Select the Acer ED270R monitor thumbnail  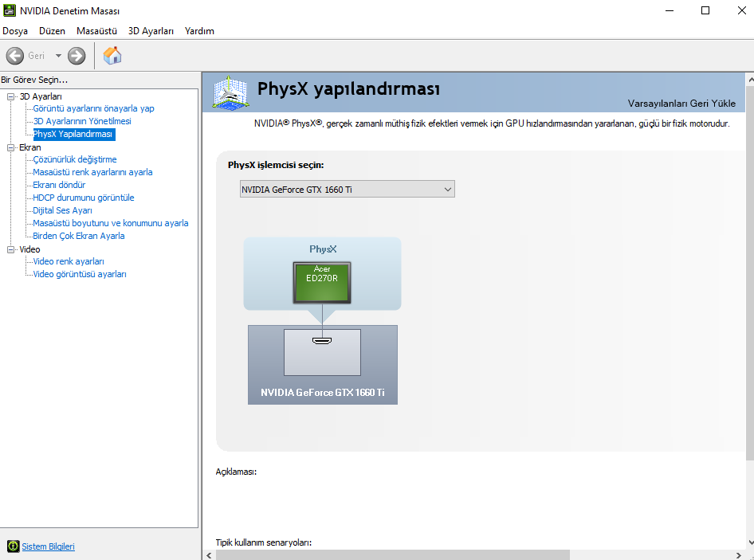pyautogui.click(x=322, y=283)
